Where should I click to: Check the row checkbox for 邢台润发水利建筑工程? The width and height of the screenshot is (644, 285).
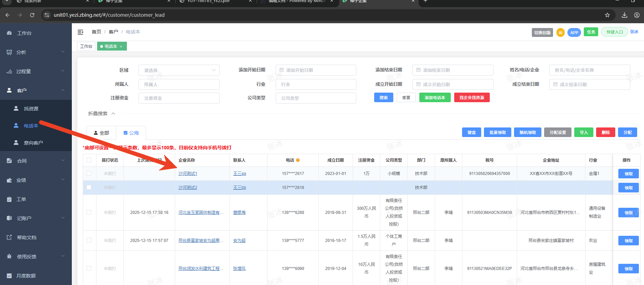click(x=89, y=268)
